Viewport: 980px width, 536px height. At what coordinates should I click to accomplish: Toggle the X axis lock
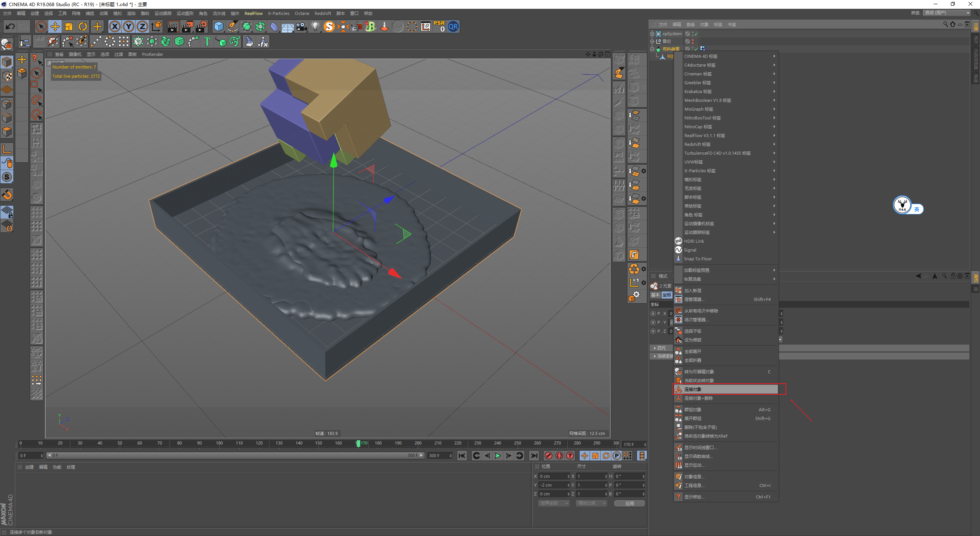pos(114,26)
